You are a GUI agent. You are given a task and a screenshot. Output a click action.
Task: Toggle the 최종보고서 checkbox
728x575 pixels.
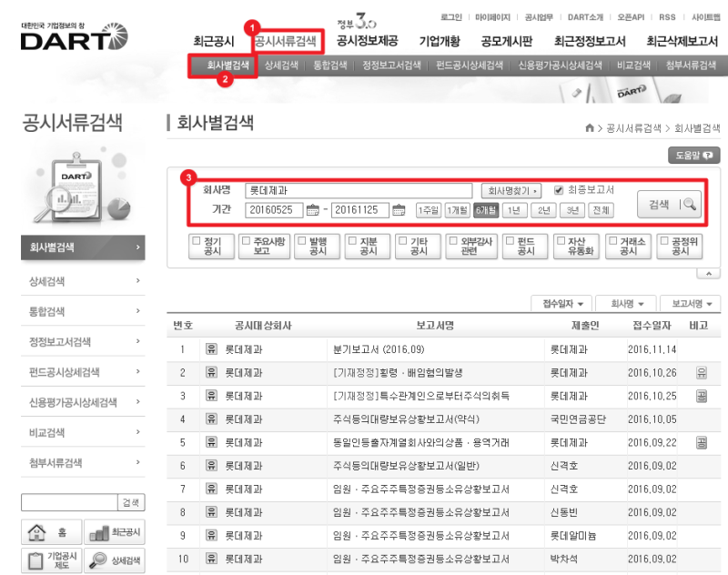point(559,190)
